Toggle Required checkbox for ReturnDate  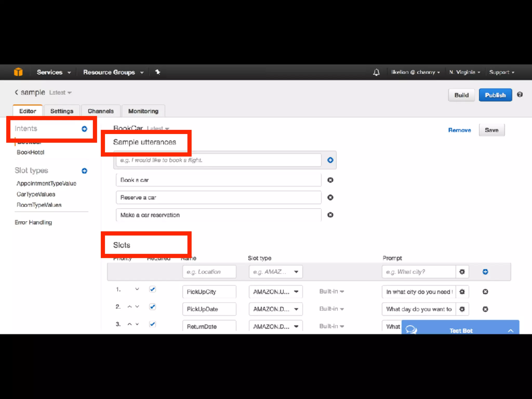pos(152,324)
